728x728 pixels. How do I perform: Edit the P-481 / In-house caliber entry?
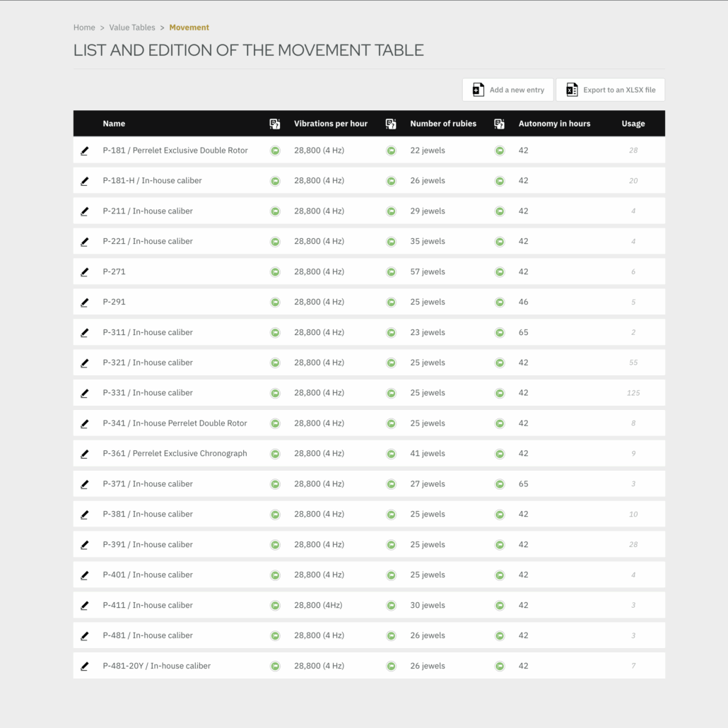pyautogui.click(x=85, y=636)
